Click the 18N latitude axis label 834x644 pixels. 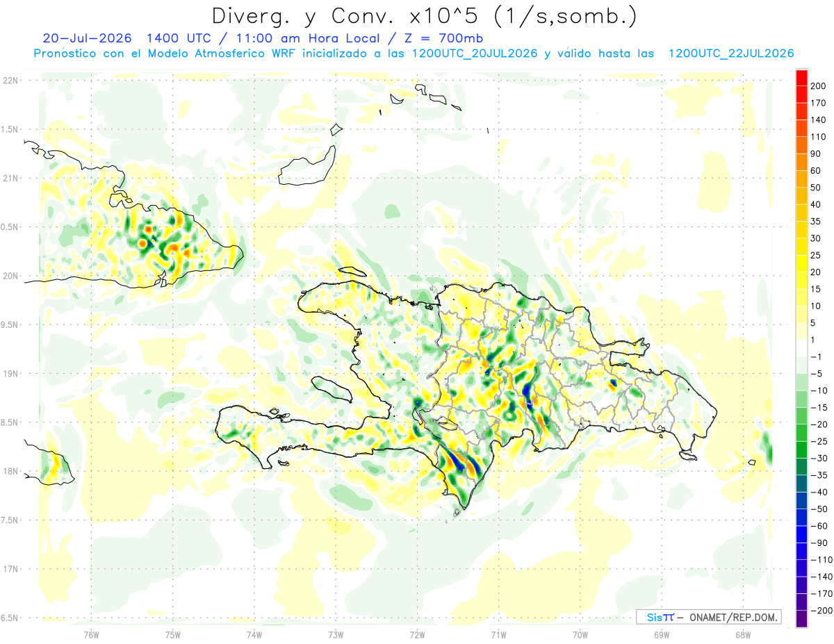pyautogui.click(x=10, y=471)
